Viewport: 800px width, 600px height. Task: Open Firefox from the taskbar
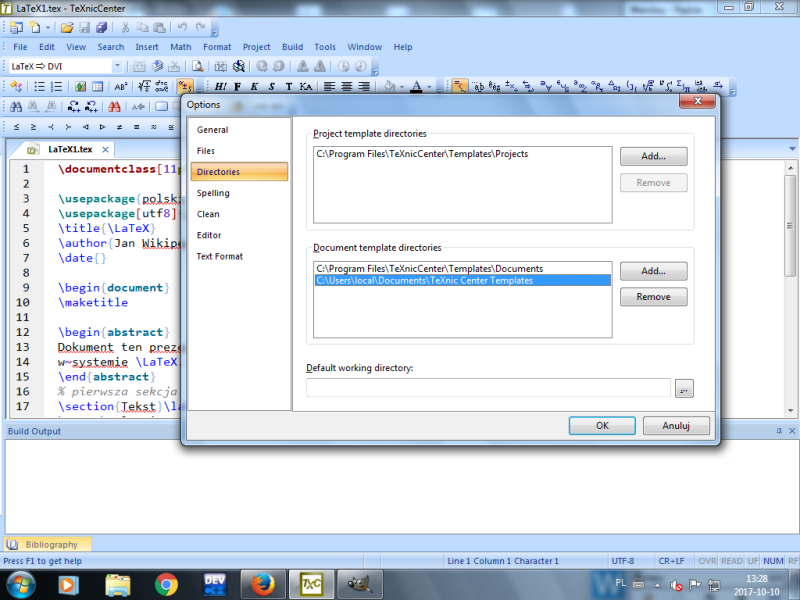click(x=262, y=585)
